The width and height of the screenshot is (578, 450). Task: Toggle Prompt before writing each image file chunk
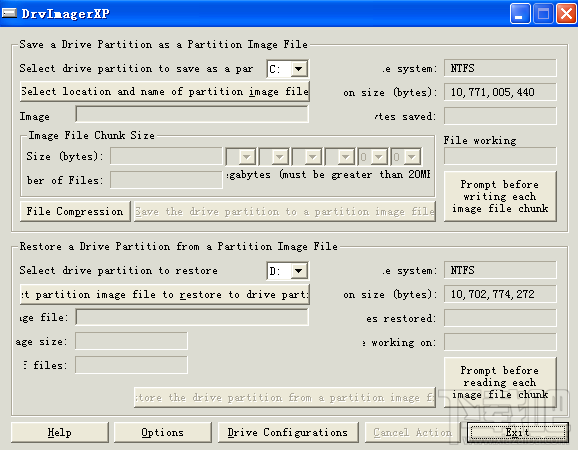tap(500, 196)
